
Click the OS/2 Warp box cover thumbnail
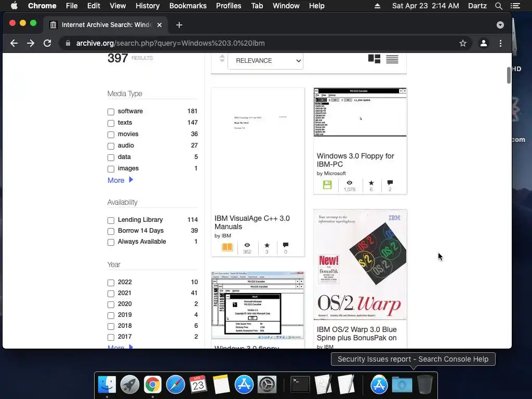click(360, 265)
